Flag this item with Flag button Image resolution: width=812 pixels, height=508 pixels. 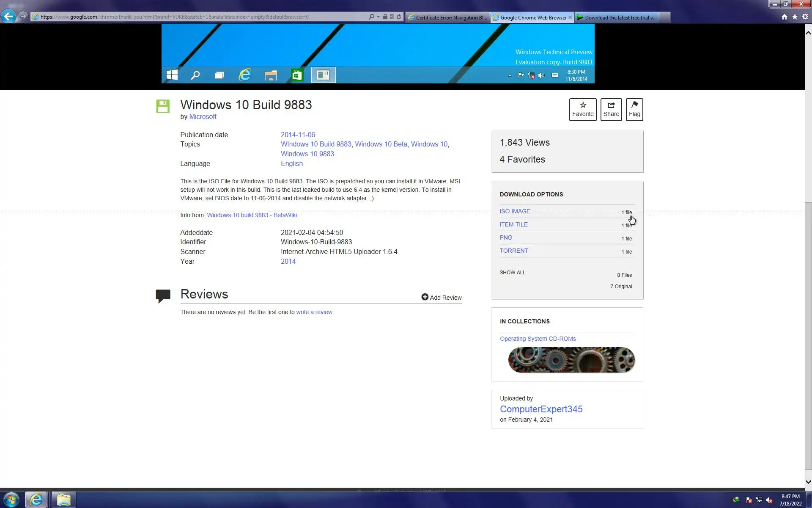point(634,110)
